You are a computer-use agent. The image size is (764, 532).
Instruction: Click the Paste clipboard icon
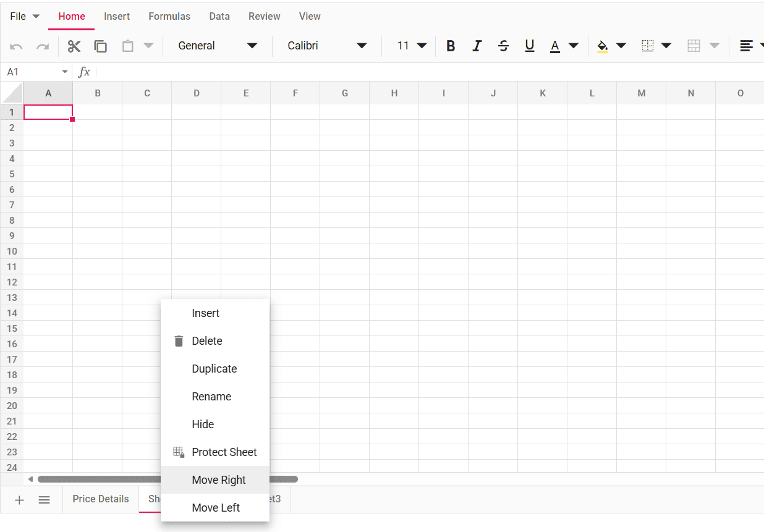click(128, 46)
